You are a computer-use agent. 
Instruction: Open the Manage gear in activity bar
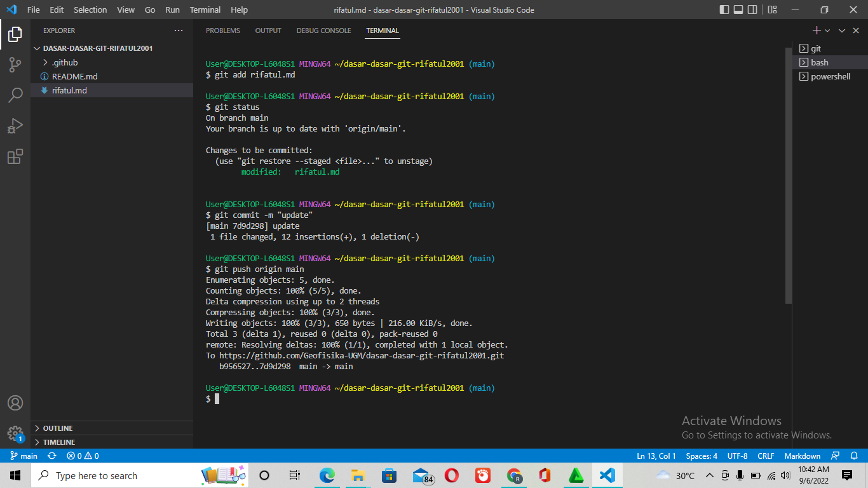[15, 434]
